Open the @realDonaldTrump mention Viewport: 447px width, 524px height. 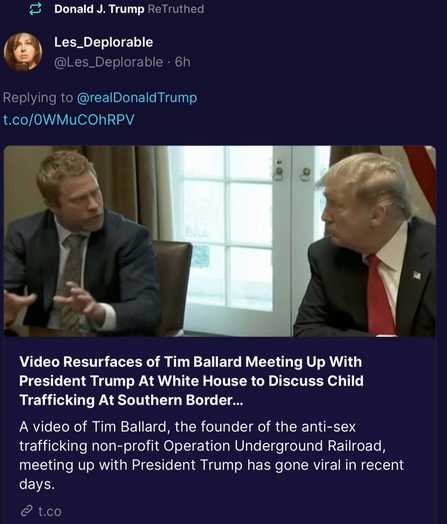137,98
